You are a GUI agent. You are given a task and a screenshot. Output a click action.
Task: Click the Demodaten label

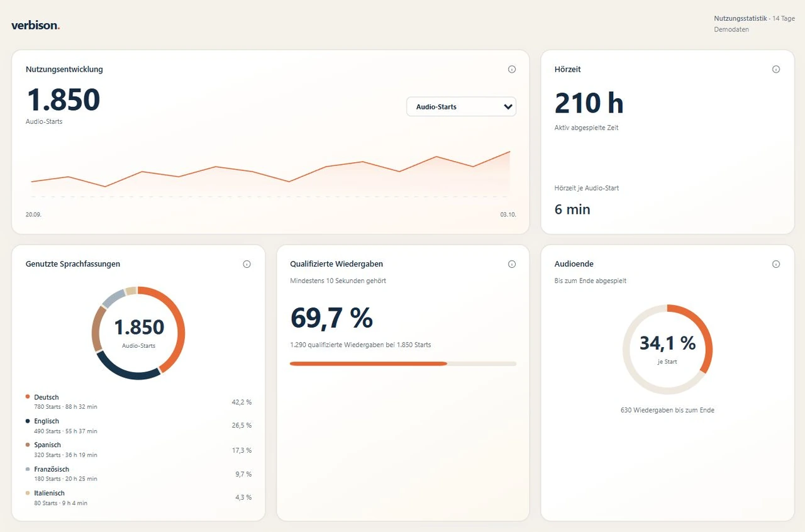click(x=731, y=30)
